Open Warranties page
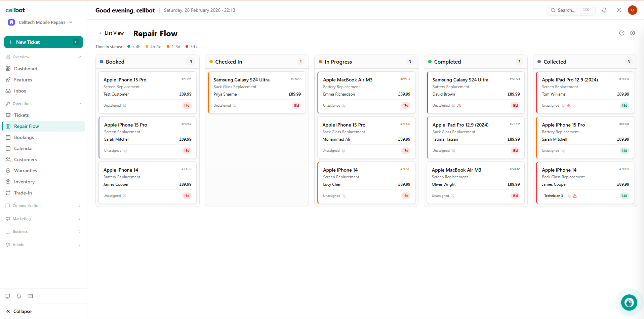The width and height of the screenshot is (644, 319). [43, 171]
